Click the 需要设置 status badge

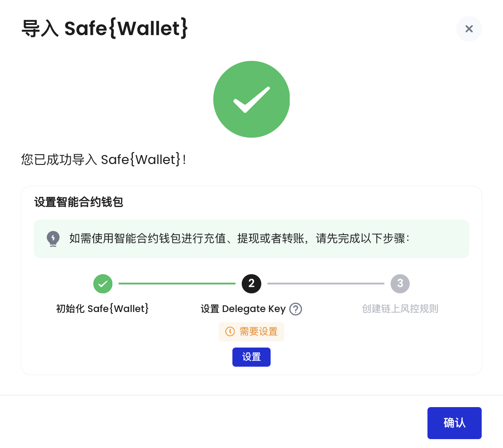pos(251,332)
